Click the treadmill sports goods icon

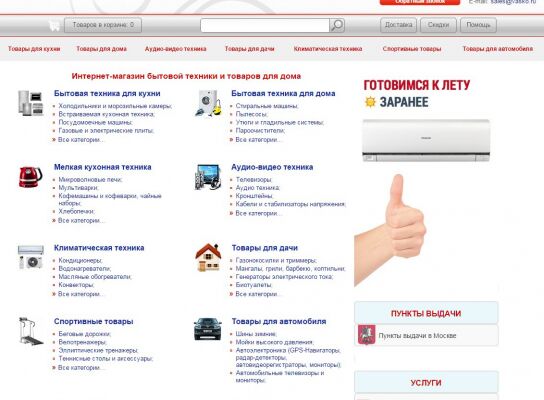31,331
